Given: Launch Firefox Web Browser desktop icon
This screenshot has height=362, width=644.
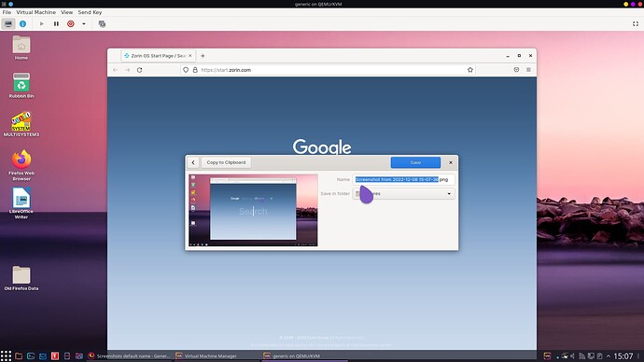Looking at the screenshot, I should (x=21, y=165).
